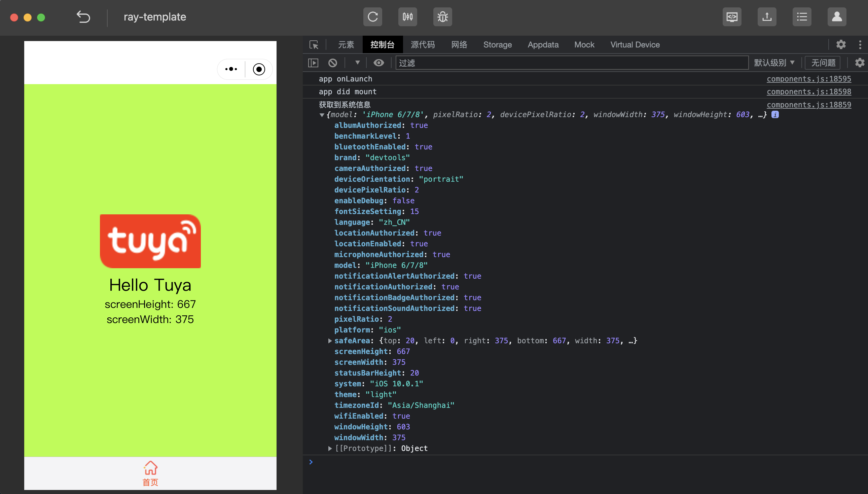Image resolution: width=868 pixels, height=494 pixels.
Task: Click the 'app did mount' log message
Action: 347,92
